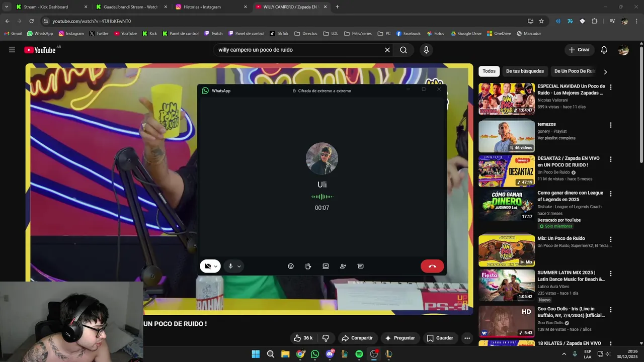Clear the YouTube search box
The height and width of the screenshot is (362, 644).
[387, 50]
